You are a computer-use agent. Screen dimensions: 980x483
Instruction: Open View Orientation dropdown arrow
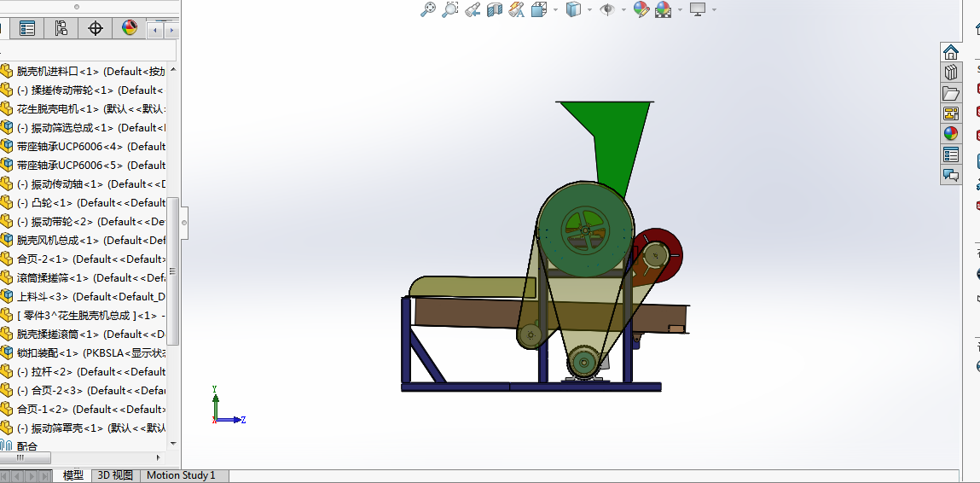[x=555, y=10]
